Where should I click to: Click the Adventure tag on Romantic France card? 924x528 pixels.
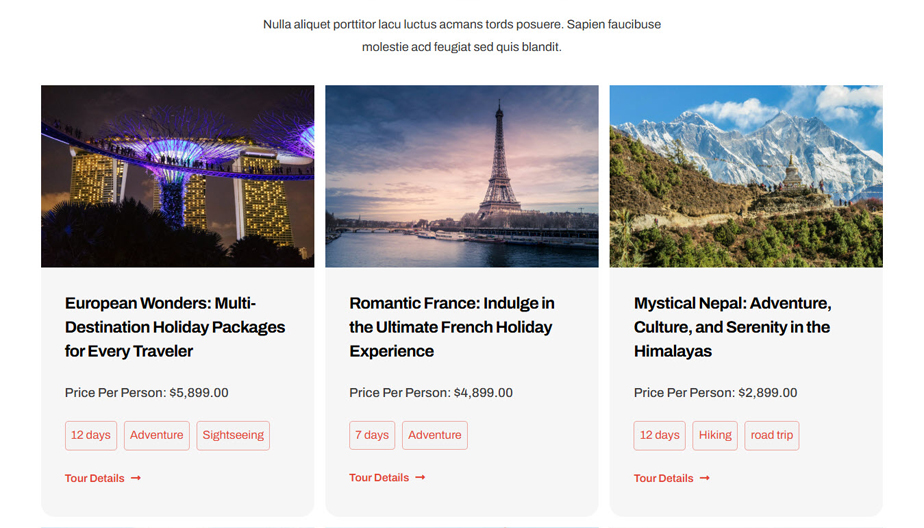(x=435, y=435)
